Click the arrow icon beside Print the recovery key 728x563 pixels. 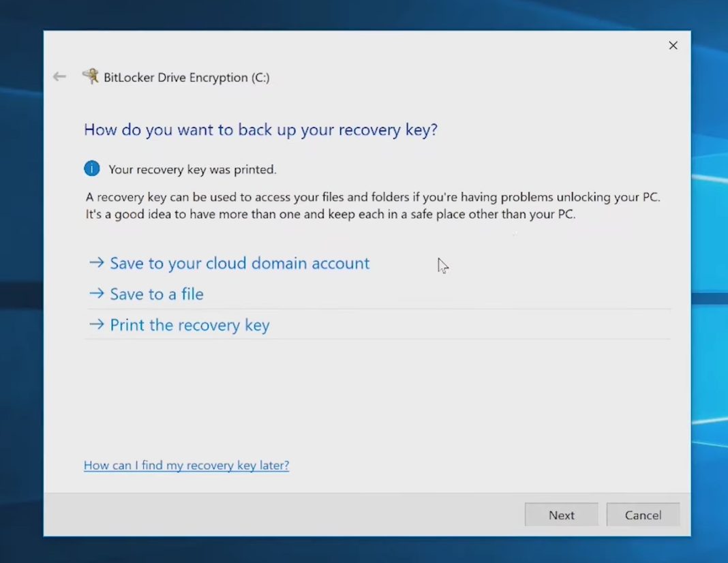coord(95,325)
